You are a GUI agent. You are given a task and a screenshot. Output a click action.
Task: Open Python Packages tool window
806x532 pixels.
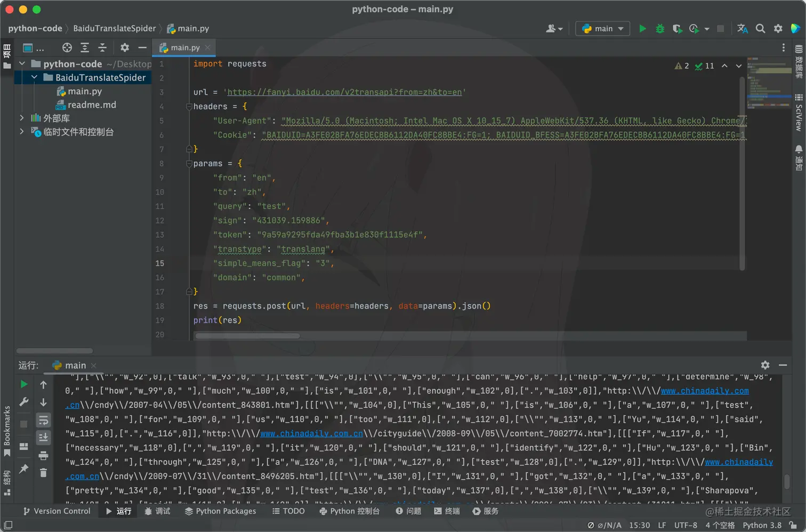coord(220,511)
